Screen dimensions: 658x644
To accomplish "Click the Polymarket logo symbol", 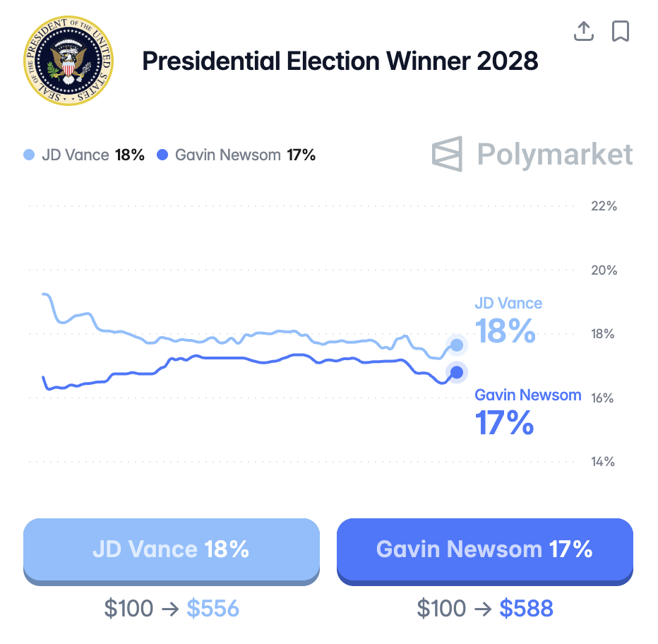I will click(x=447, y=154).
